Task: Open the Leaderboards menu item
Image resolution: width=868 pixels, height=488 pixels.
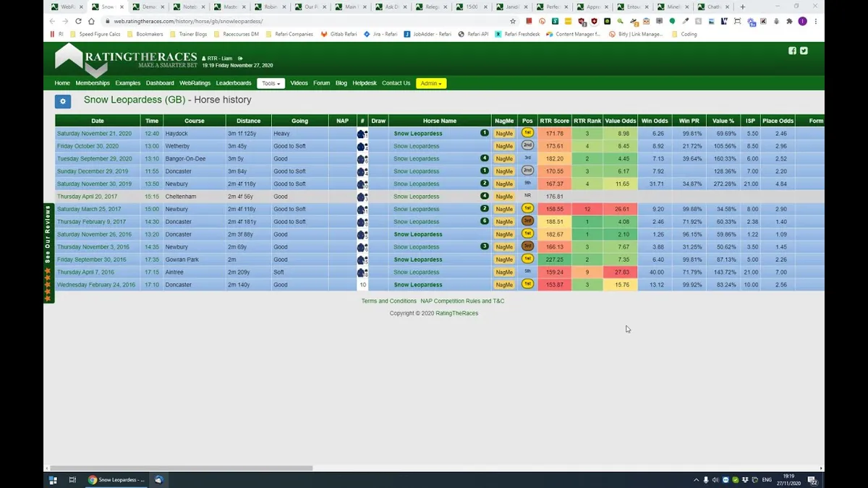Action: (234, 83)
